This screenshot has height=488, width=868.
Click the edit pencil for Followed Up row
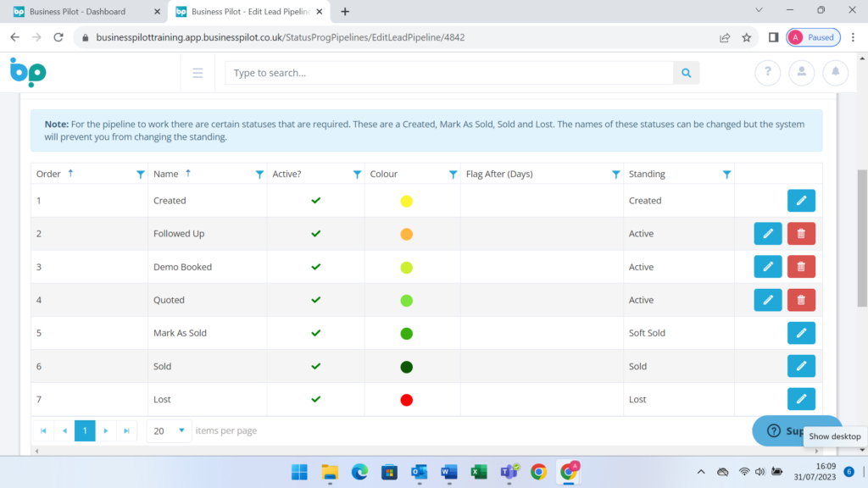coord(767,234)
